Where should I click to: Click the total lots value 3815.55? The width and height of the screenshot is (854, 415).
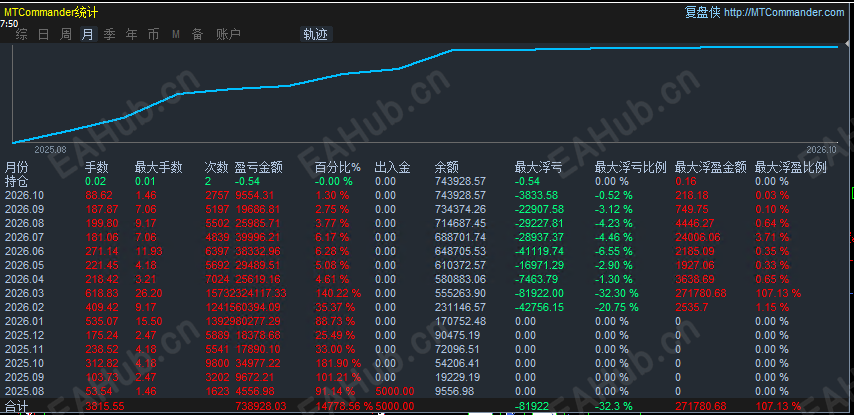pyautogui.click(x=105, y=406)
